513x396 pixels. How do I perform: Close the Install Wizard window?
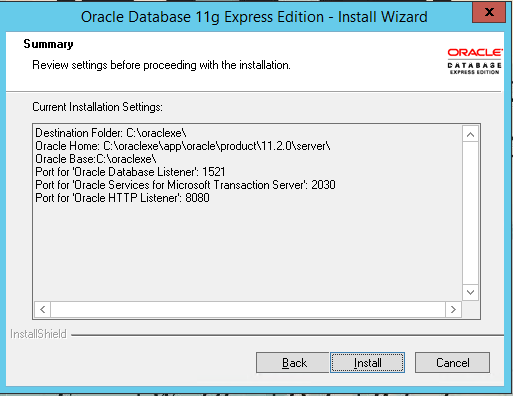[x=489, y=13]
